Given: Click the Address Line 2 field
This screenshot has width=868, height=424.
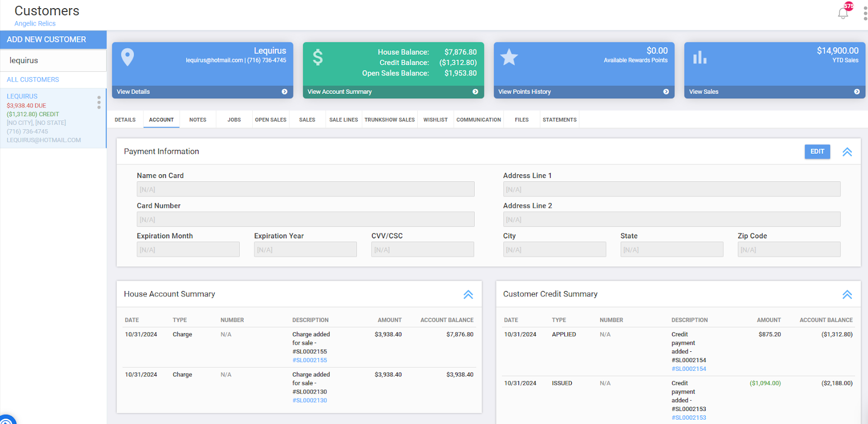Looking at the screenshot, I should (x=672, y=219).
